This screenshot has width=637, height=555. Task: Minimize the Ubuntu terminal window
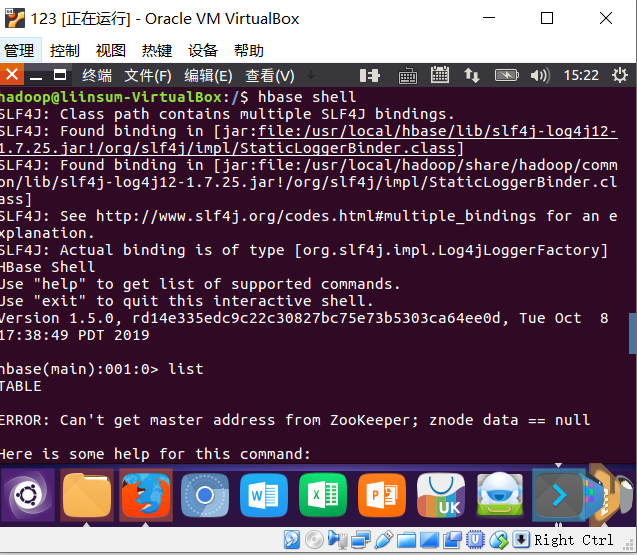click(36, 76)
